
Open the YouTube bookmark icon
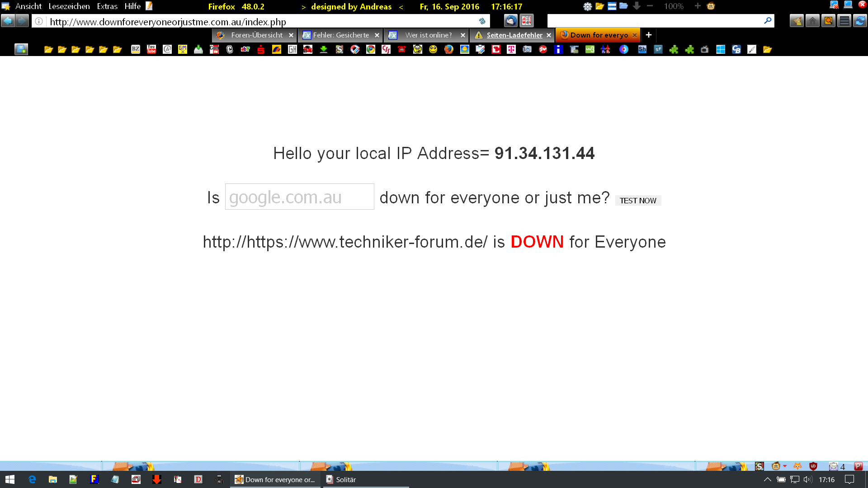click(x=151, y=49)
